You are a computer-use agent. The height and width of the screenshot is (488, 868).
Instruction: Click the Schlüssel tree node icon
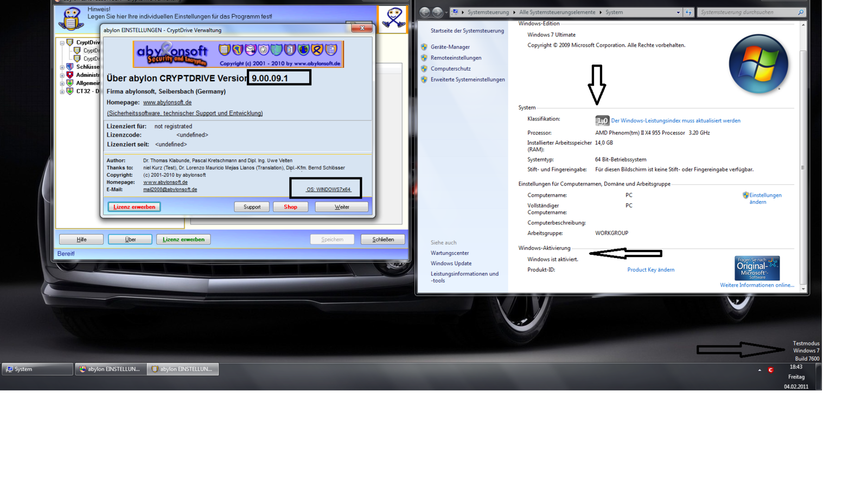point(70,67)
